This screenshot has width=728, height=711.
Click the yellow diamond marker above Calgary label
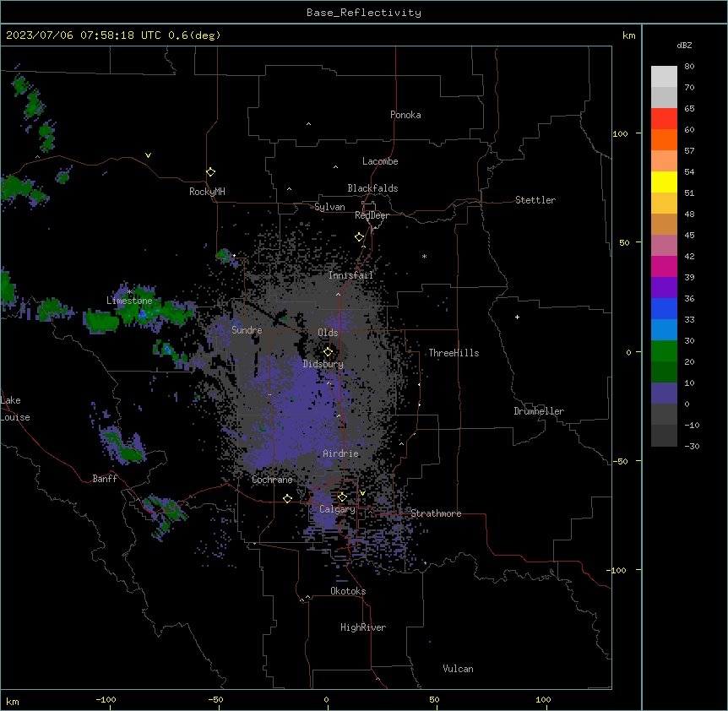point(342,497)
